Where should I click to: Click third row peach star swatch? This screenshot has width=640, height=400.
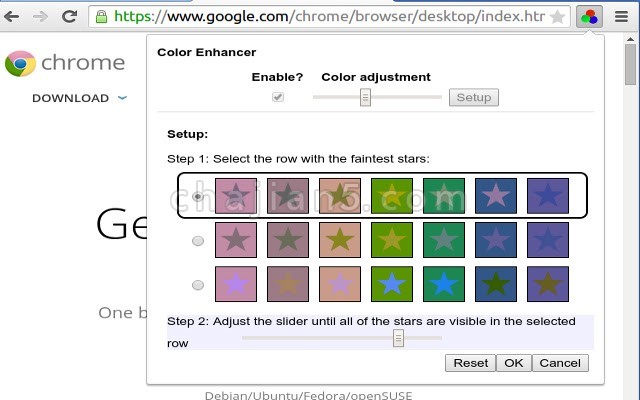coord(340,284)
